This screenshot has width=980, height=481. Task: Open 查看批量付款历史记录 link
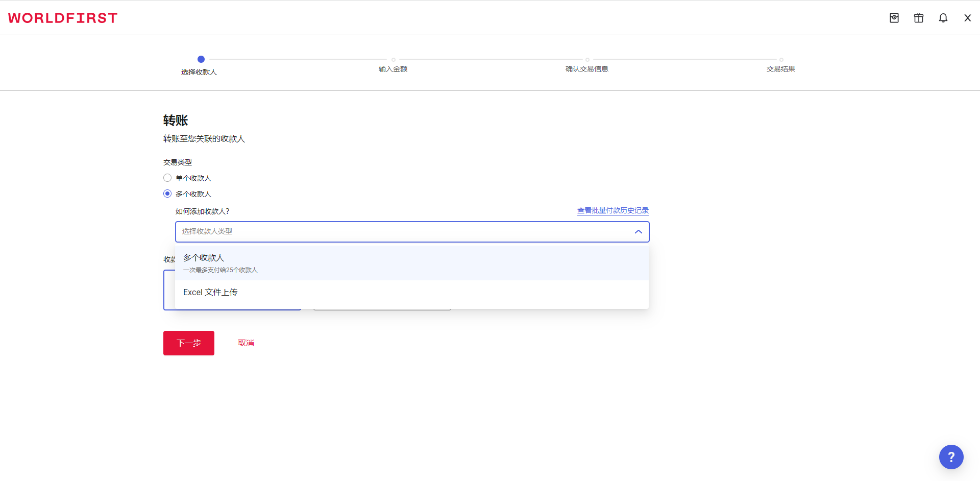click(x=612, y=210)
